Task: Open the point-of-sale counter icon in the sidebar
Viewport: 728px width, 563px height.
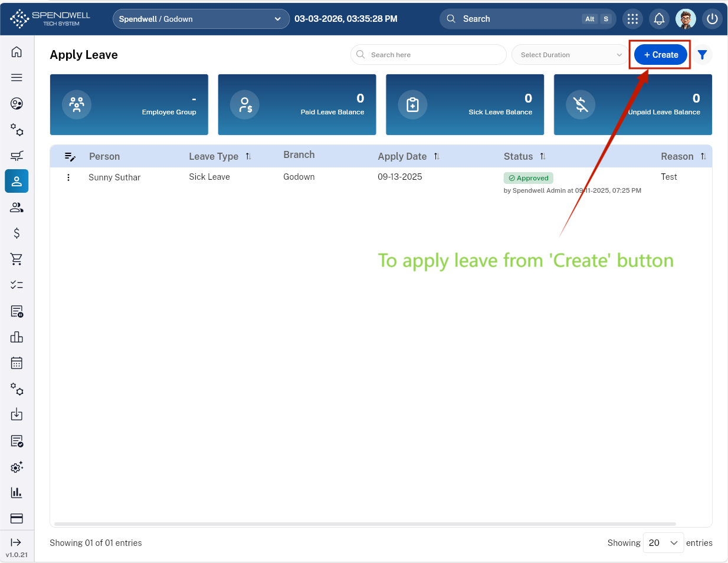Action: tap(17, 156)
